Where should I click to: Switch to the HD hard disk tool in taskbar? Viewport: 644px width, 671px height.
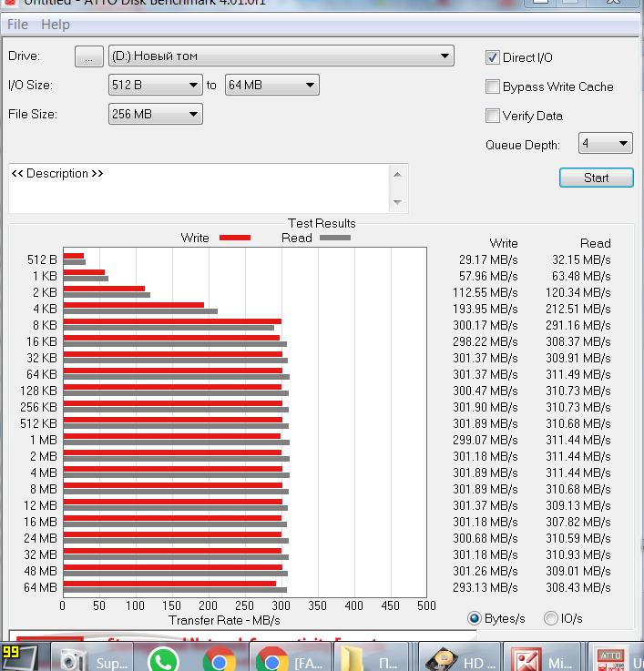[458, 658]
